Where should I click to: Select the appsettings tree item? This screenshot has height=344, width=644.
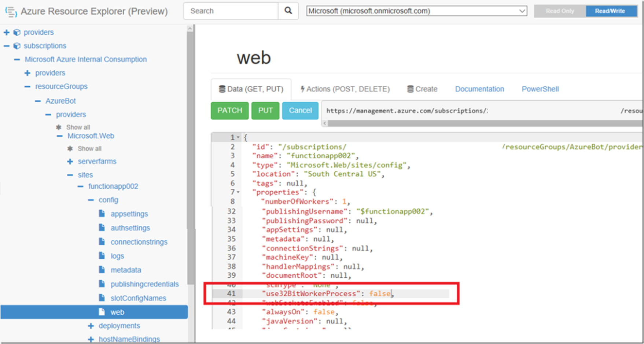point(129,214)
